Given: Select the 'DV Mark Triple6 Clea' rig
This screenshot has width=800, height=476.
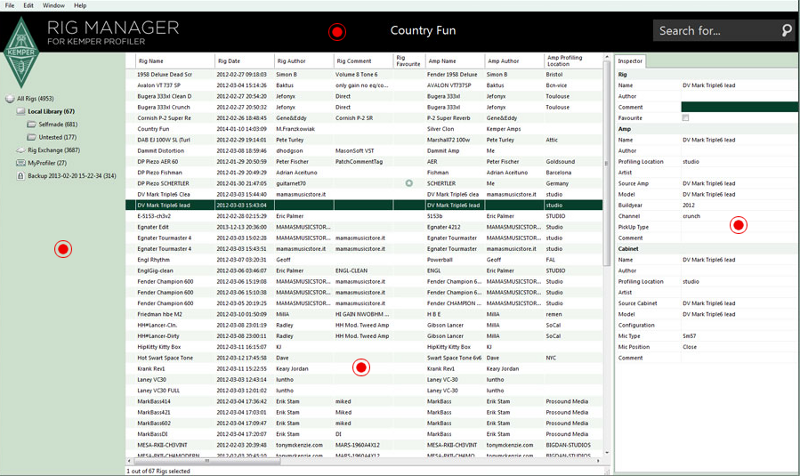Looking at the screenshot, I should [364, 194].
